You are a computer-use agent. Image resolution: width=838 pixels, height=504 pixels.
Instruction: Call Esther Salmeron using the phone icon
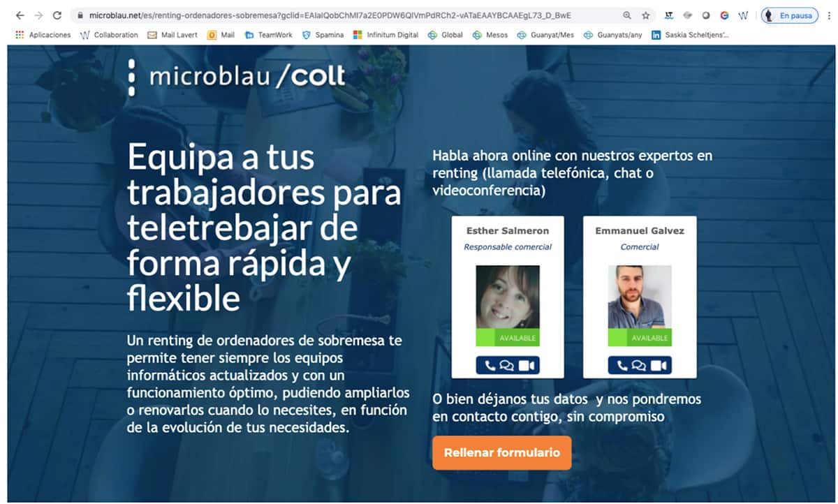490,365
